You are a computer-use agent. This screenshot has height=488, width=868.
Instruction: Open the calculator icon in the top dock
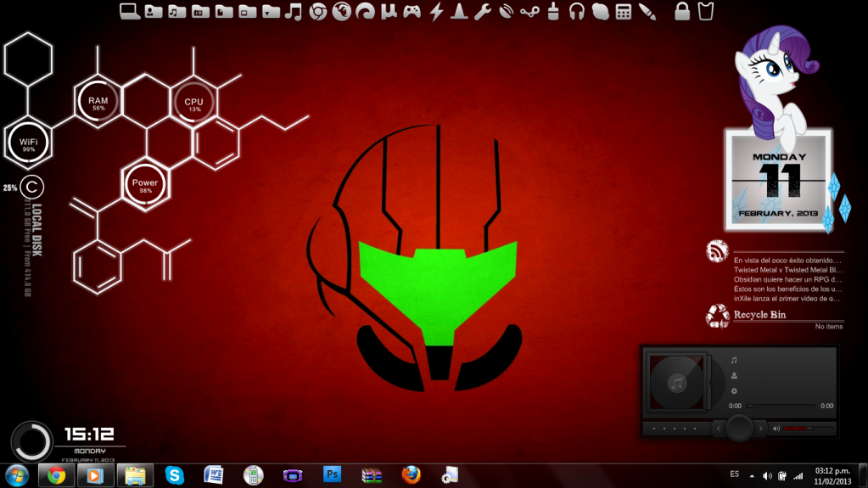pyautogui.click(x=624, y=12)
